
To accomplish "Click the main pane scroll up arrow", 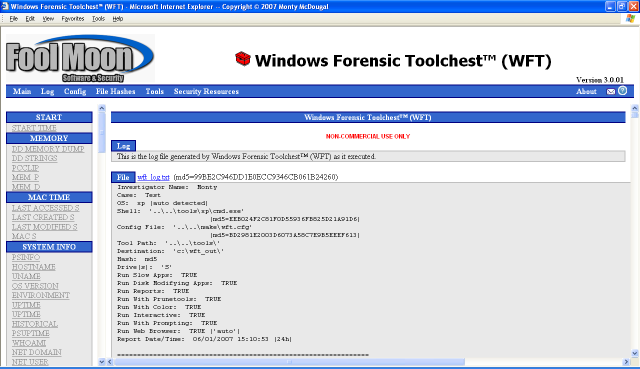I will (635, 108).
